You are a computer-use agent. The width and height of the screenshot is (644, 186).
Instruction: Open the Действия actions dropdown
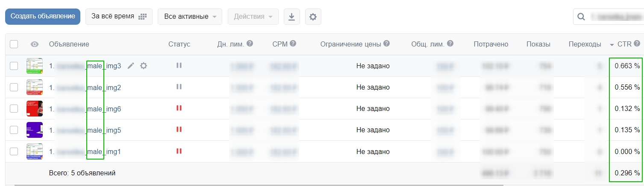(253, 17)
